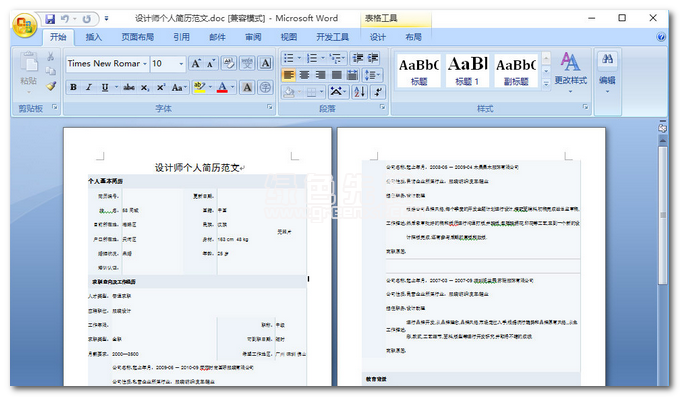Open Times New Roman font dropdown
Image resolution: width=680 pixels, height=397 pixels.
(145, 64)
